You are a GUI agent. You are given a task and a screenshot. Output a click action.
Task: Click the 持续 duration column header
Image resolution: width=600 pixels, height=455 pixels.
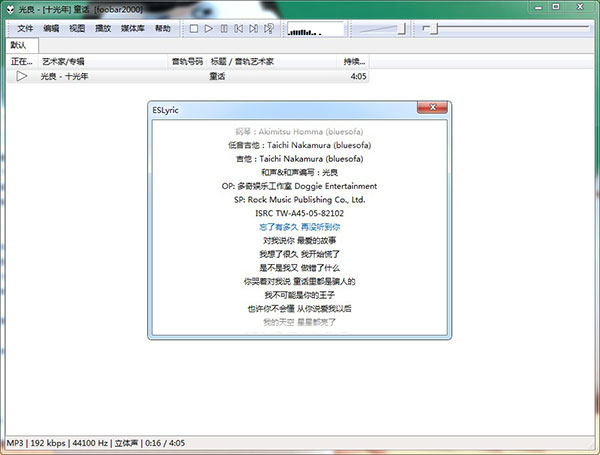click(354, 61)
